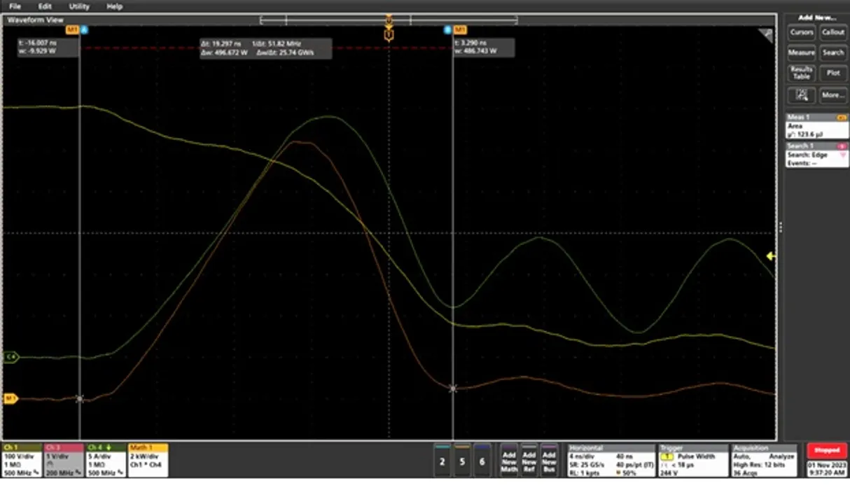Click the zoom box icon button

(801, 95)
